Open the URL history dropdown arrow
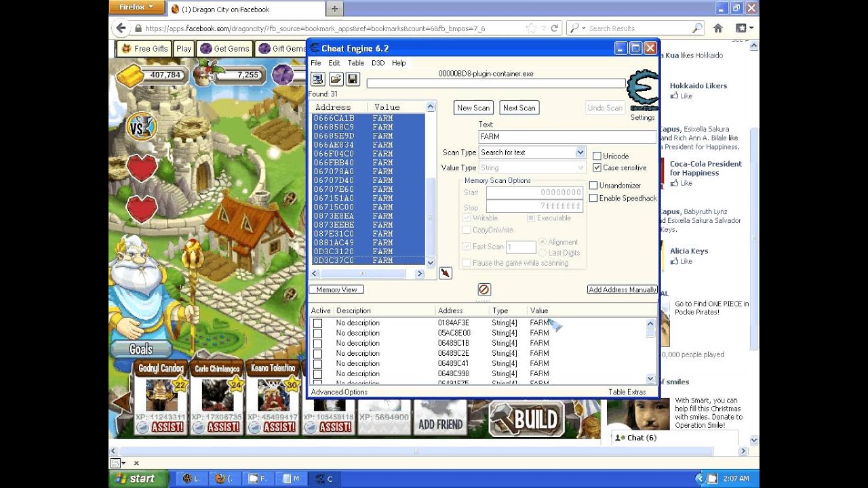 click(543, 28)
